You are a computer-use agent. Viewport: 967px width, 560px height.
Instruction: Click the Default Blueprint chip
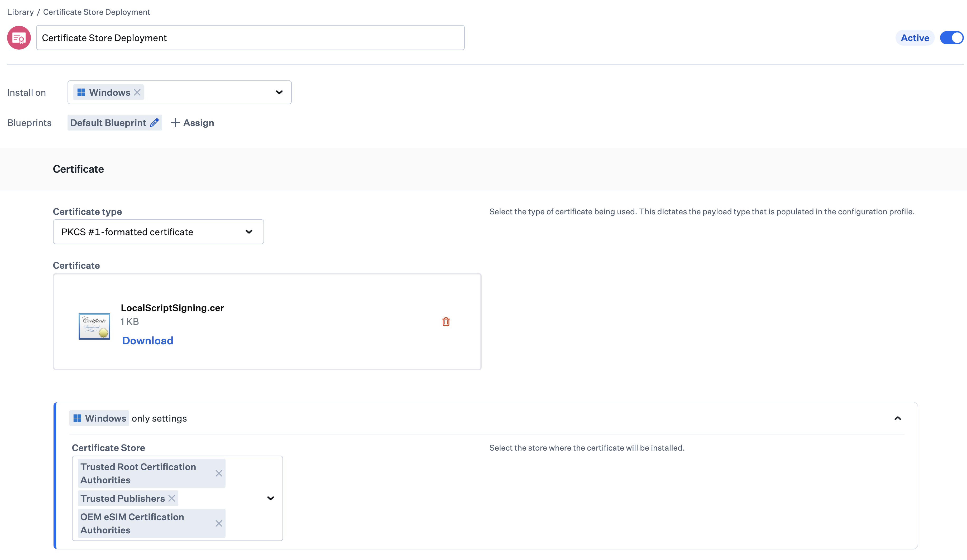click(108, 123)
